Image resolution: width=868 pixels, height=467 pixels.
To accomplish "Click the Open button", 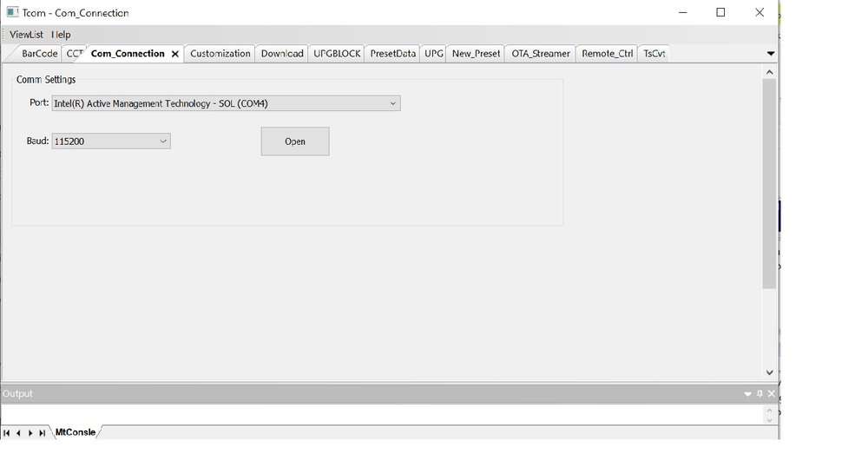I will click(295, 141).
